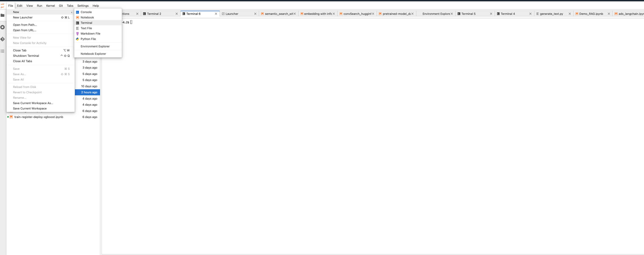Viewport: 644px width, 255px height.
Task: Choose Text File in the New submenu
Action: coord(86,28)
